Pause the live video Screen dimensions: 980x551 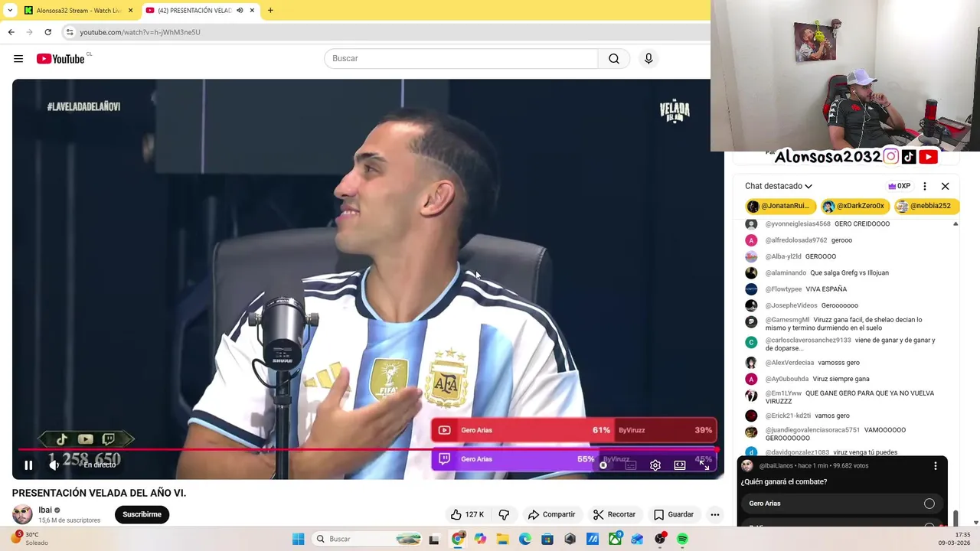click(28, 465)
